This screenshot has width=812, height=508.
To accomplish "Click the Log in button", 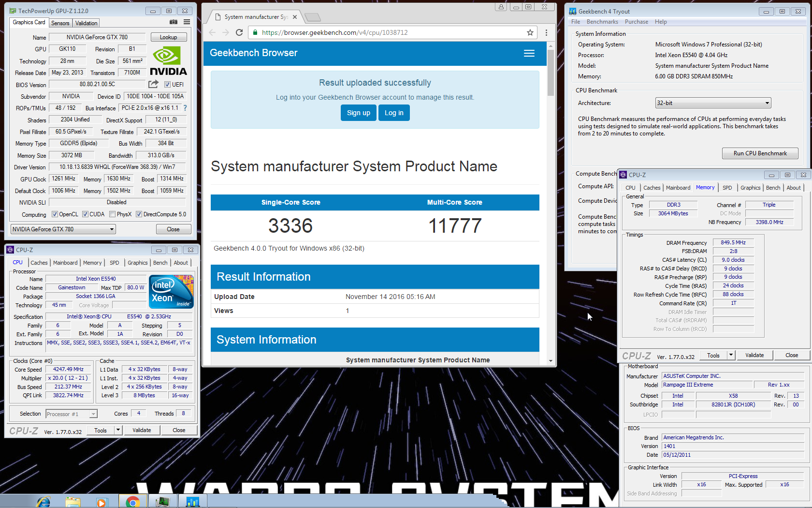I will click(x=394, y=113).
